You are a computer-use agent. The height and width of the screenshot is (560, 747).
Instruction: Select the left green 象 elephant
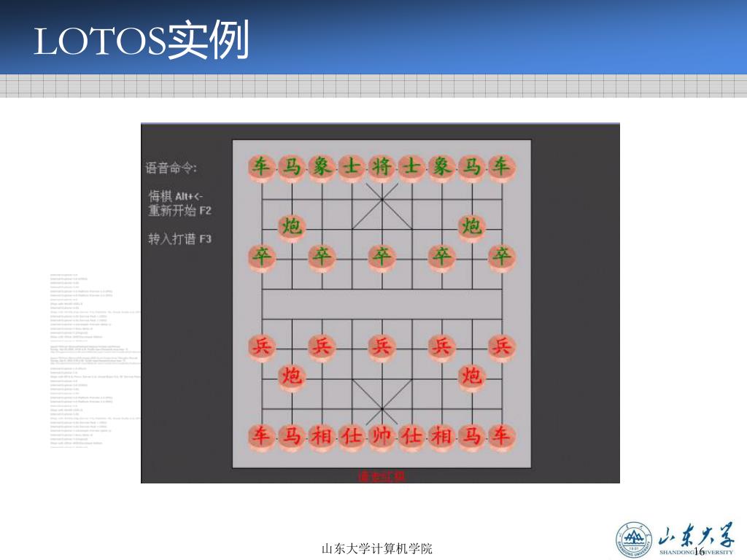[x=322, y=168]
